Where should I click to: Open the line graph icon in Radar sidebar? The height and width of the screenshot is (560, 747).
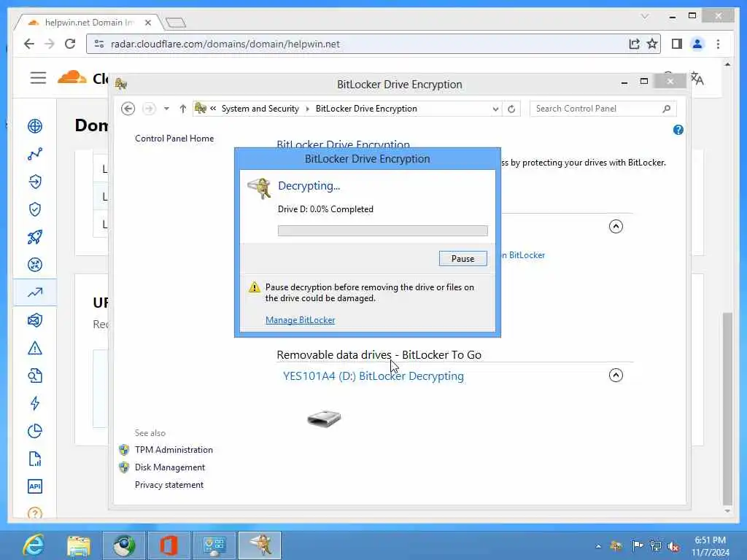click(x=35, y=154)
